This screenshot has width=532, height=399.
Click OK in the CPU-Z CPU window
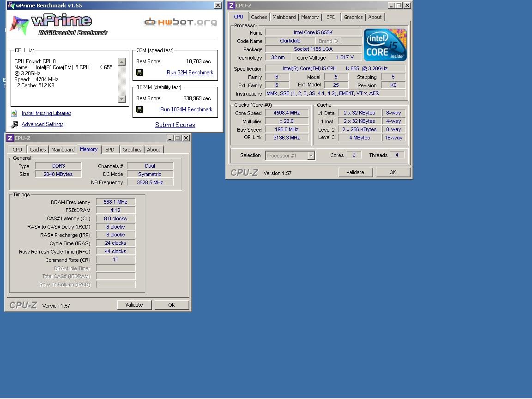point(393,172)
